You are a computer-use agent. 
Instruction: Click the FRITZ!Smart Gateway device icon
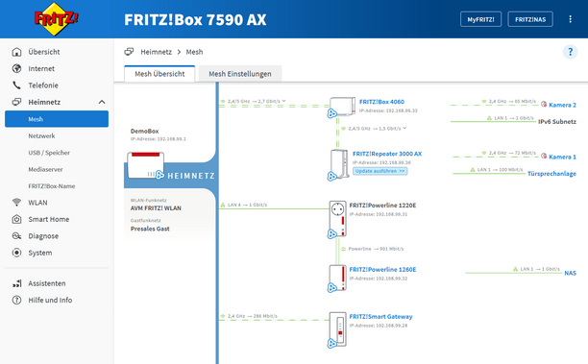(337, 329)
